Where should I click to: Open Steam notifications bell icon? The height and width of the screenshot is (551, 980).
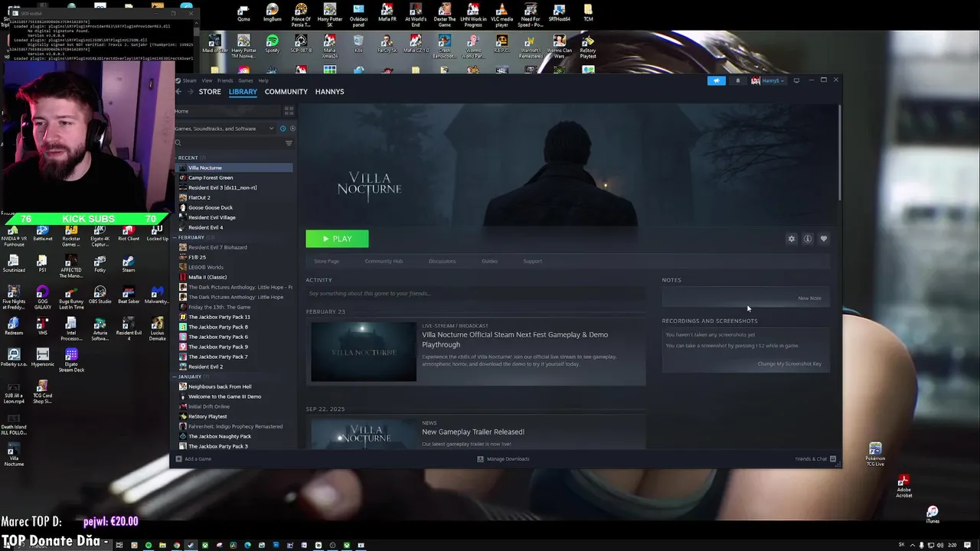point(738,80)
